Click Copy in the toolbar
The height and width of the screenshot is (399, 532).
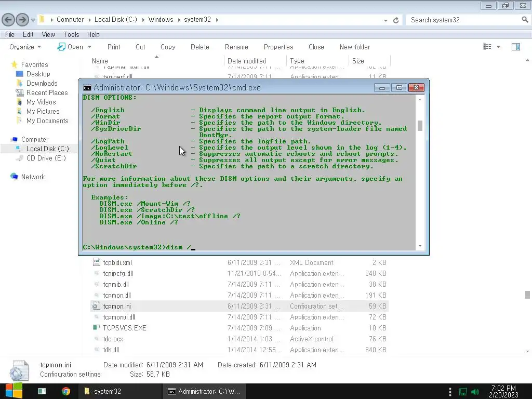pos(168,47)
